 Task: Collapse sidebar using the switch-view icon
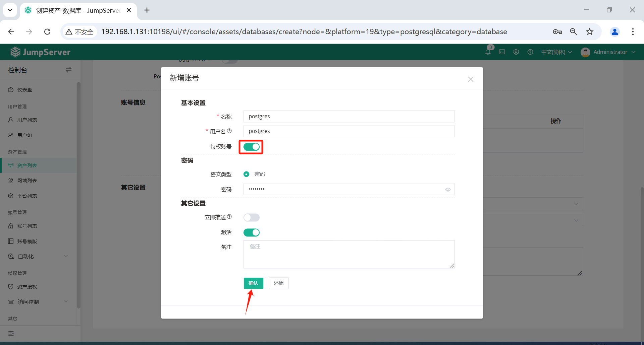click(x=69, y=70)
